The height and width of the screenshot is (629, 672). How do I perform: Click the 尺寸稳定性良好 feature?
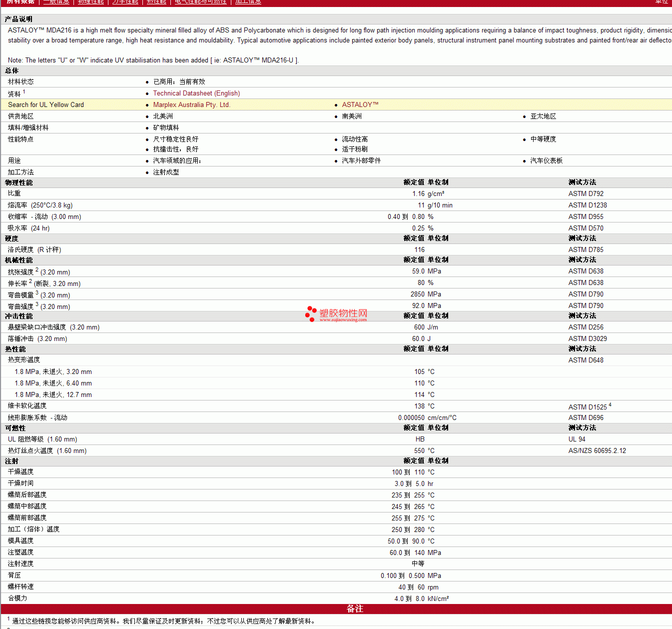(x=176, y=139)
